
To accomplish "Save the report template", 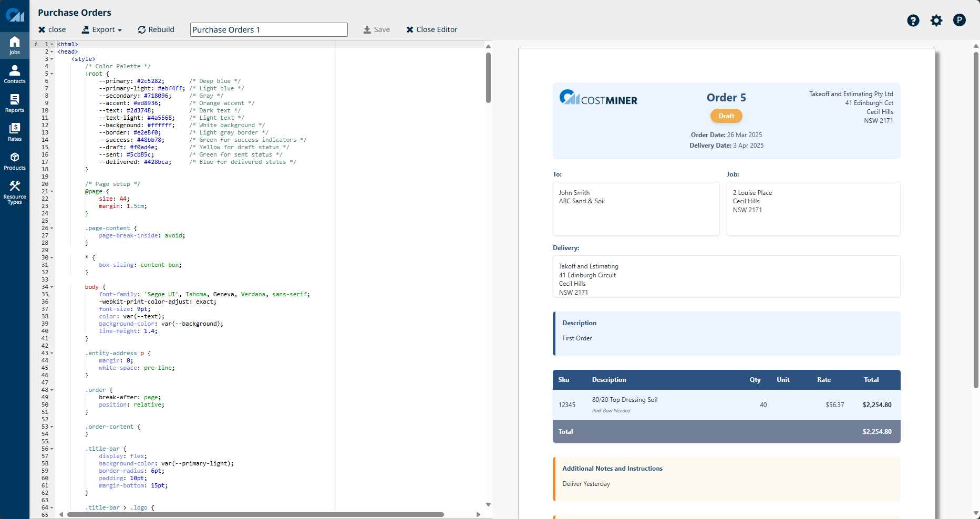I will click(x=377, y=29).
